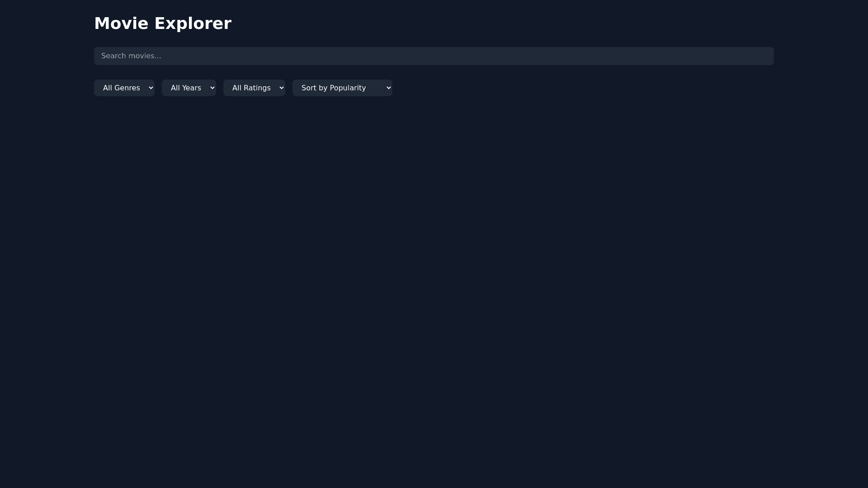The height and width of the screenshot is (488, 868).
Task: Click the "All Years" label text
Action: point(186,88)
